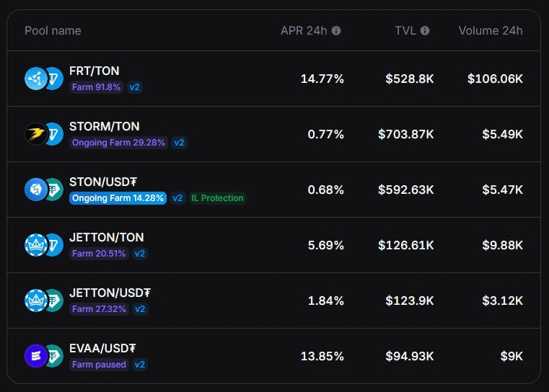Click the IL Protection tag
Viewport: 549px width, 392px height.
[217, 198]
